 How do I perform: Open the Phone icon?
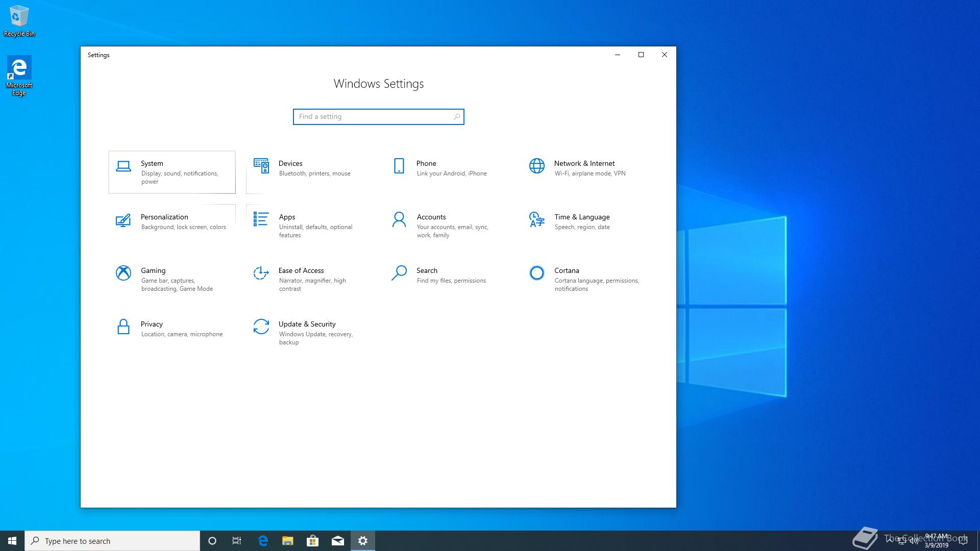click(399, 166)
